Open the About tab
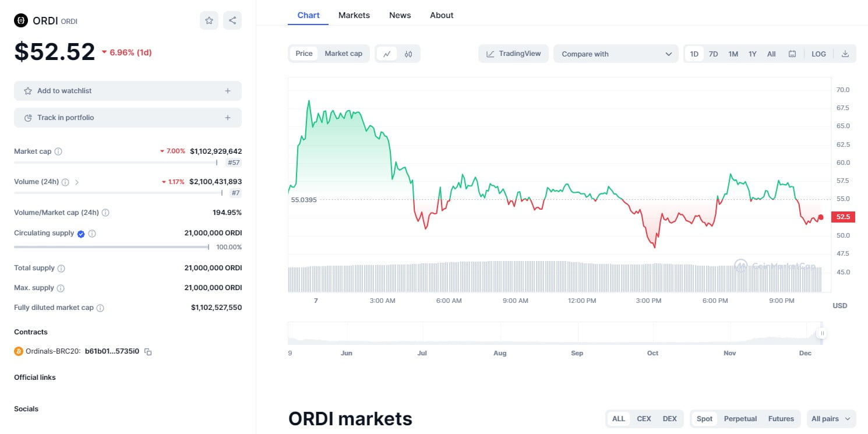Image resolution: width=868 pixels, height=434 pixels. [442, 15]
